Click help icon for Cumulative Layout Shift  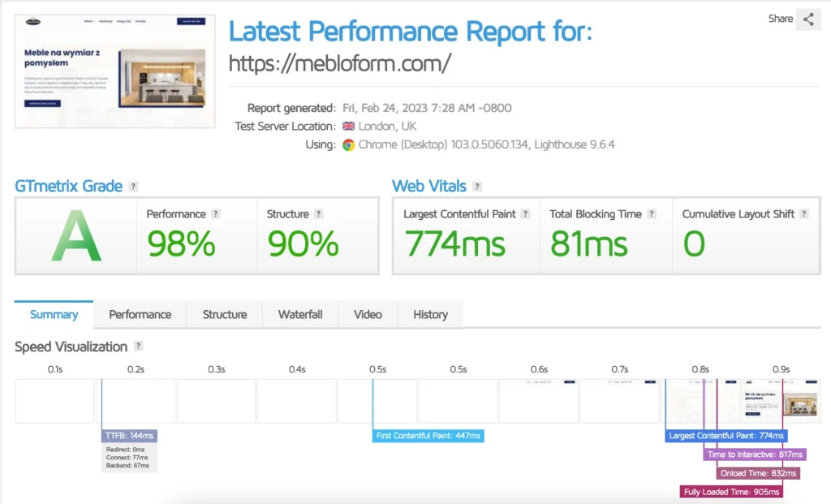(x=804, y=214)
